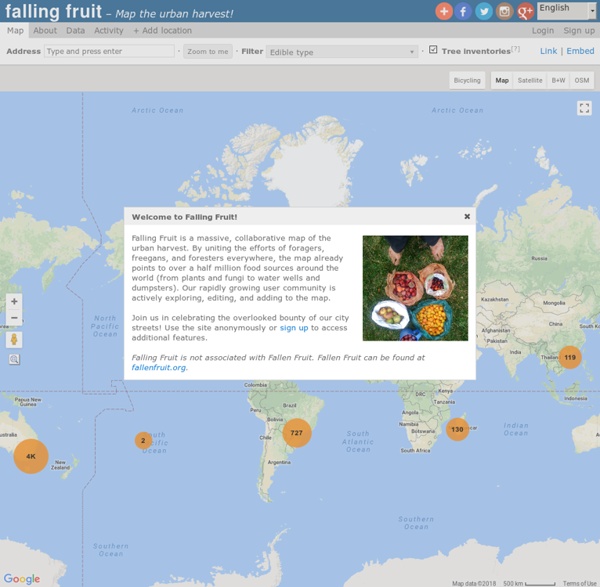Screen dimensions: 600x587
Task: Switch to Map view type
Action: tap(502, 80)
